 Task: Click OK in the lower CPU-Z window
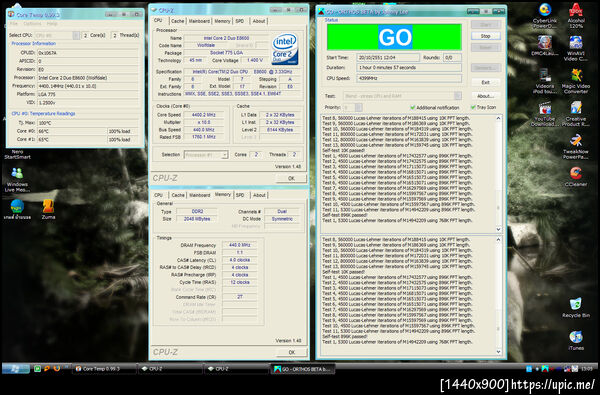[x=291, y=352]
